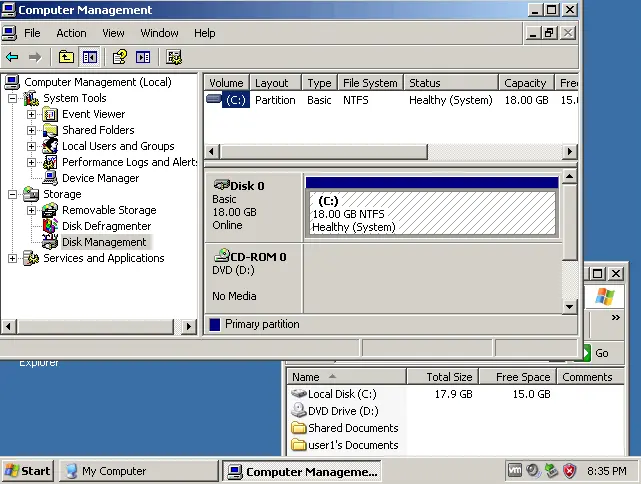The image size is (641, 484).
Task: Click the Go button in My Computer
Action: click(x=597, y=353)
